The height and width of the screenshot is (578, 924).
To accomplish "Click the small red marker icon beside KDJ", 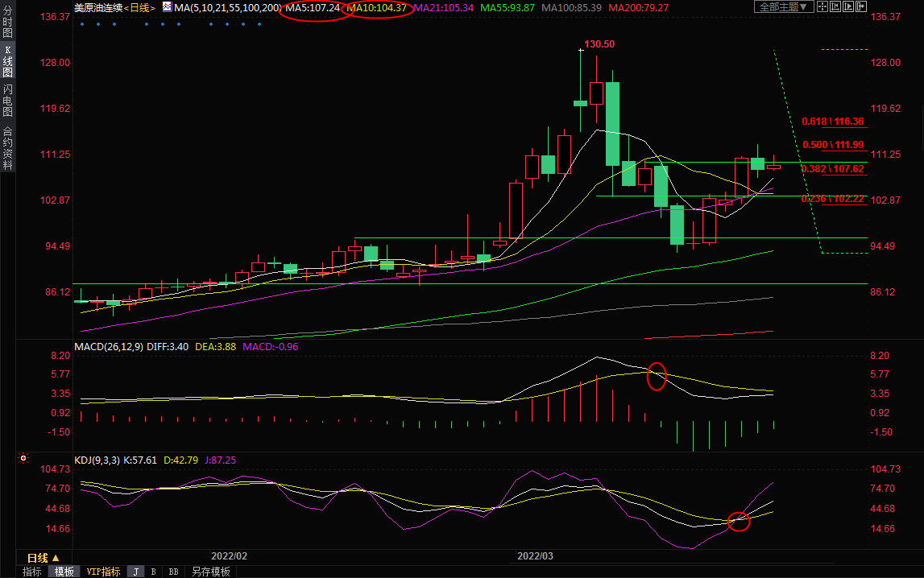I will (x=23, y=460).
